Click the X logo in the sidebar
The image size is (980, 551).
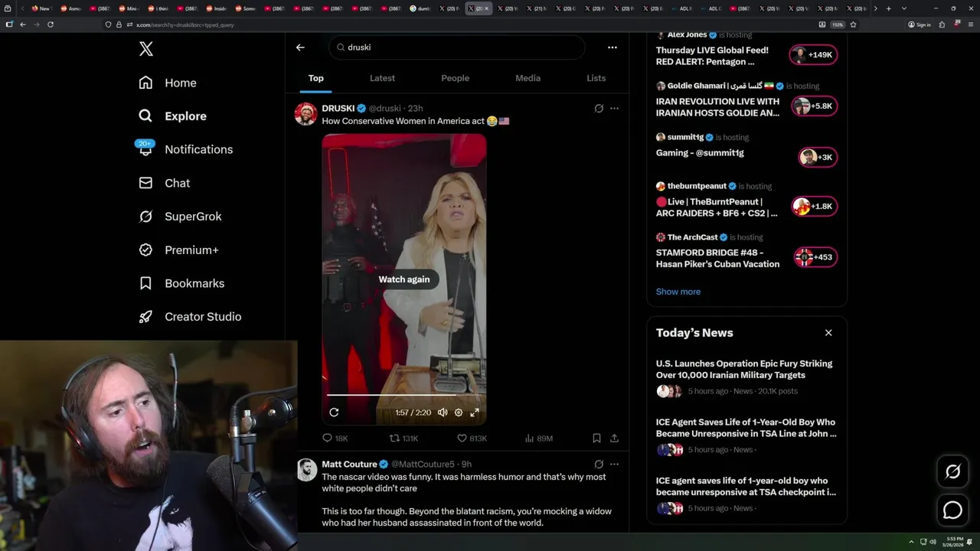[146, 49]
